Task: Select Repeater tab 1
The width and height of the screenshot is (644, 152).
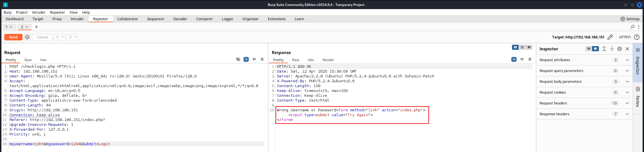Action: point(7,27)
